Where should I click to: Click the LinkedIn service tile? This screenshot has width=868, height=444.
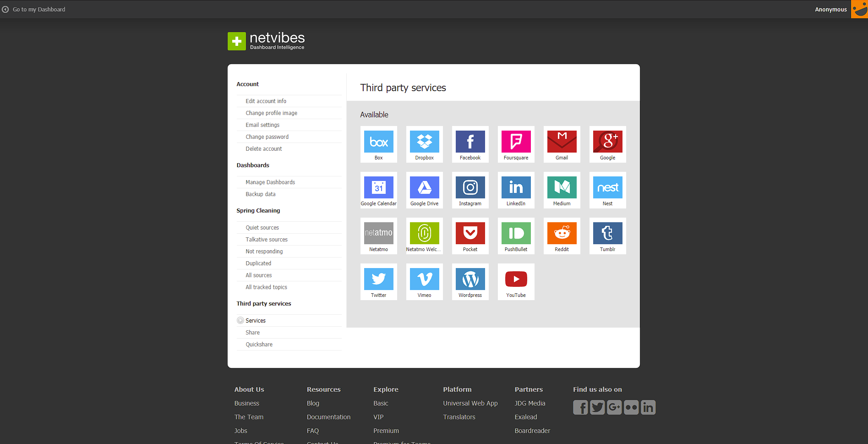coord(516,190)
